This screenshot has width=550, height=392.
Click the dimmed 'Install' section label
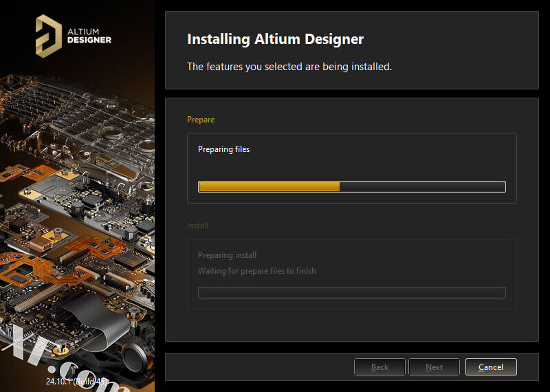[x=197, y=226]
